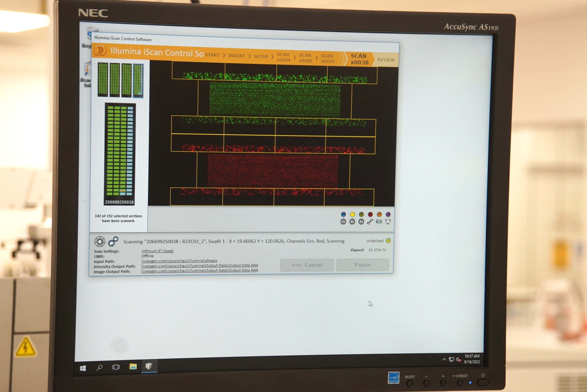Image resolution: width=587 pixels, height=392 pixels.
Task: Click the network tray icon
Action: (x=451, y=359)
